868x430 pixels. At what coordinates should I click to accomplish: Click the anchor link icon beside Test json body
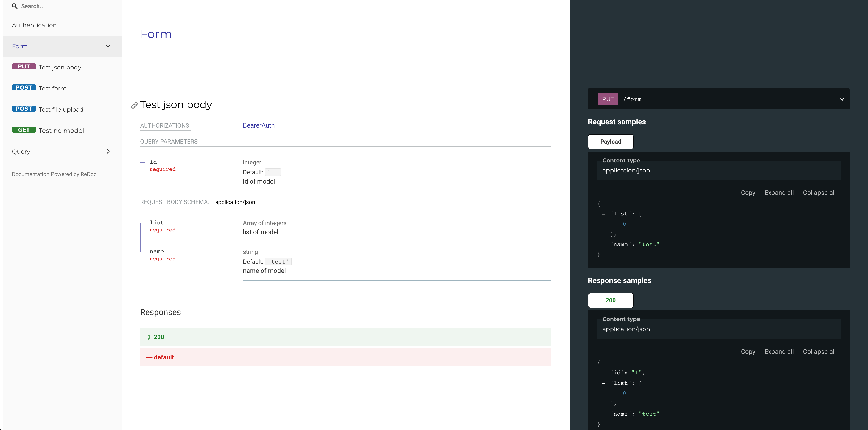134,106
